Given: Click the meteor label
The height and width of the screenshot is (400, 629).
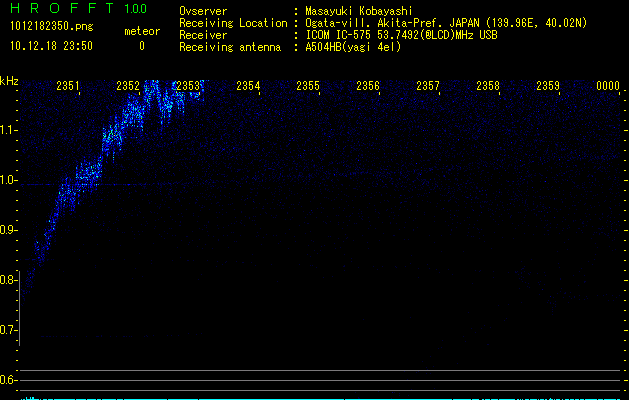Looking at the screenshot, I should (142, 31).
